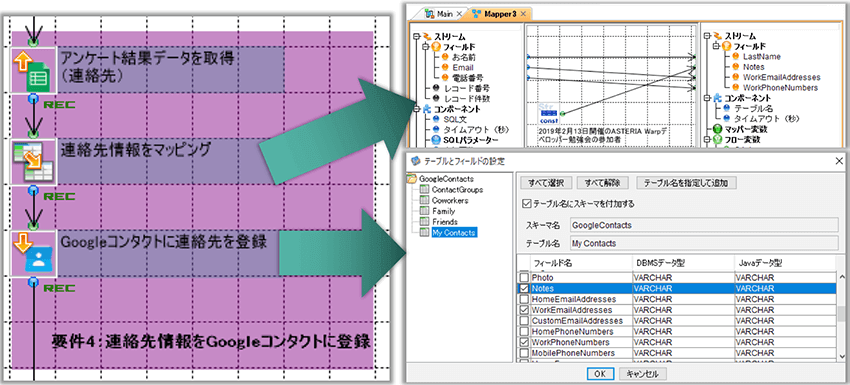Screen dimensions: 850x385
Task: Click the const node icon in the mapper
Action: click(x=548, y=113)
